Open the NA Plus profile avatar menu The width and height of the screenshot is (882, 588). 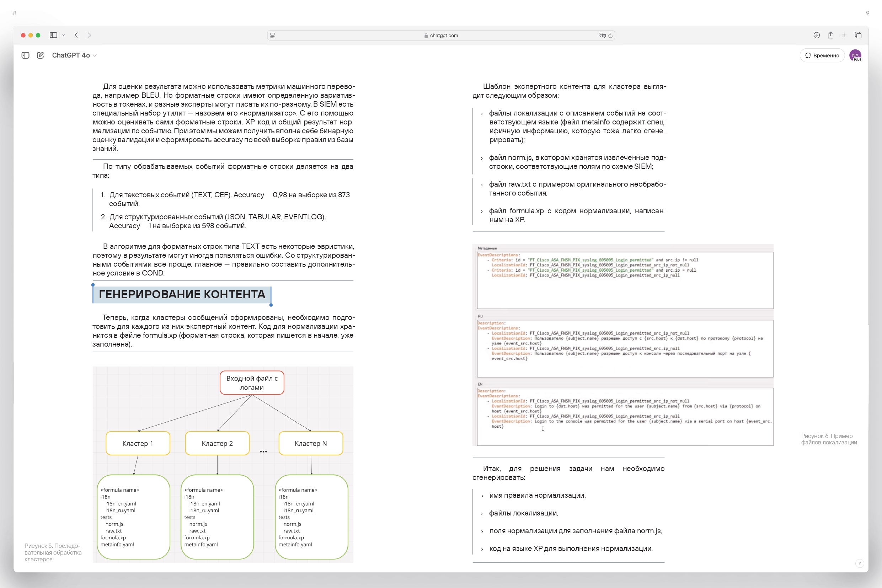855,55
